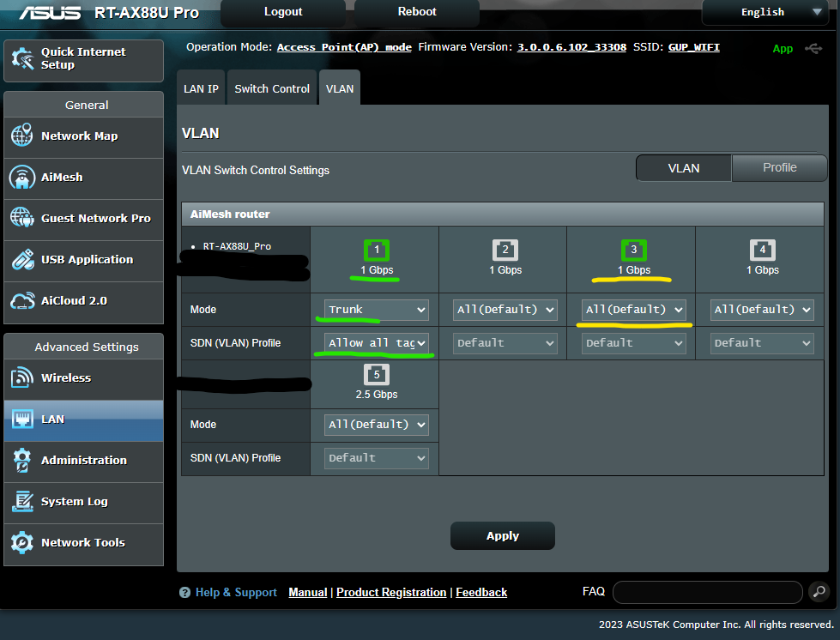
Task: Open Network Map menu item
Action: coord(83,136)
